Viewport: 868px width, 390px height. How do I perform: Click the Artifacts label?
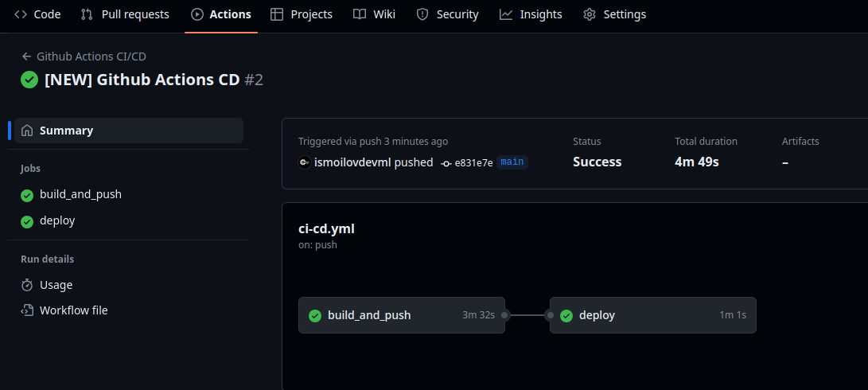tap(800, 141)
